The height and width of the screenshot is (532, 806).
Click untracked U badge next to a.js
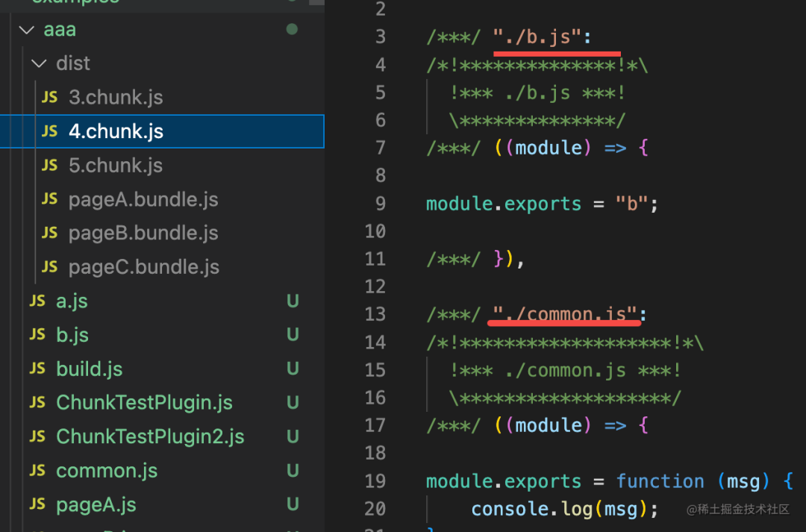293,301
